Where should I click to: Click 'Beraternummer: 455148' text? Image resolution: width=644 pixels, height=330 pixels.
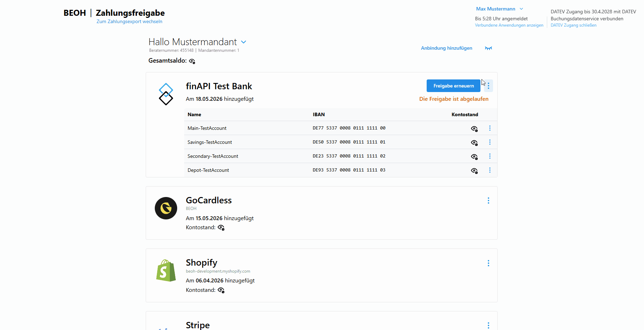[x=171, y=50]
